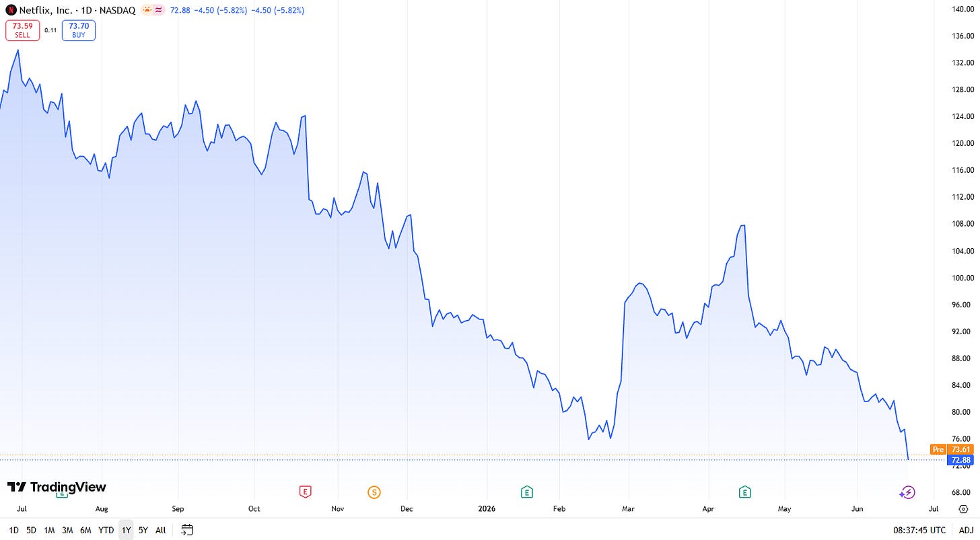Click the 132.00 price axis label
980x540 pixels.
pyautogui.click(x=963, y=63)
